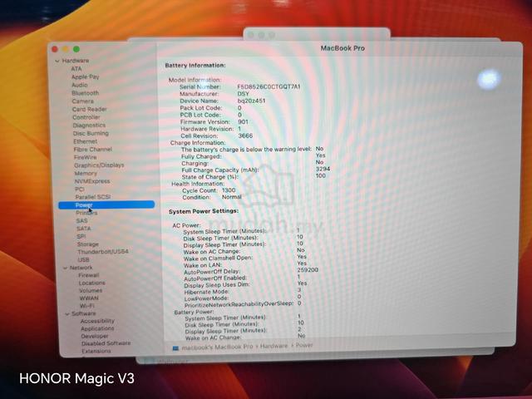
Task: Select Applications under Software
Action: click(x=97, y=329)
